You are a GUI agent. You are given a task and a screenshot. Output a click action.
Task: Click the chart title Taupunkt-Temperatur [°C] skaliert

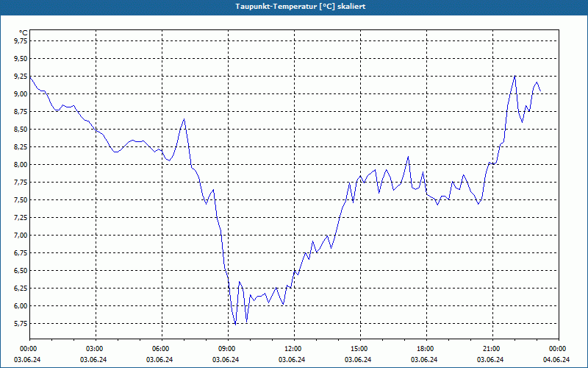coord(301,7)
